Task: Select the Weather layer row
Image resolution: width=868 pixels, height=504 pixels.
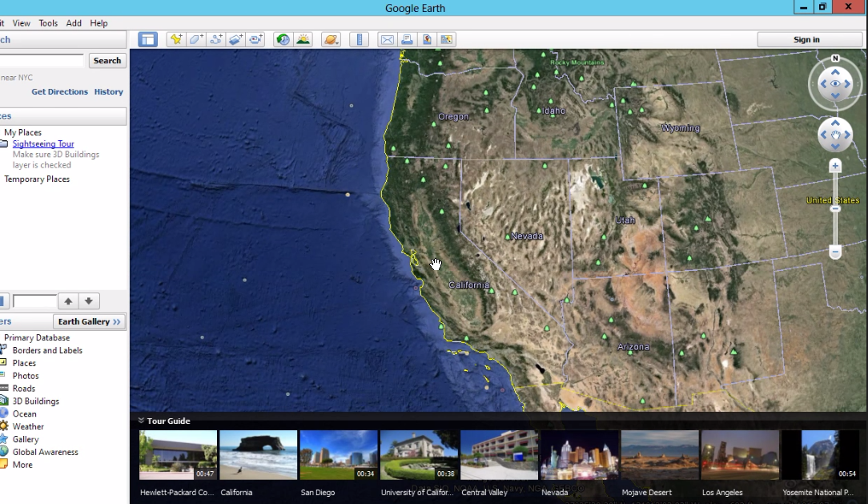Action: click(28, 426)
